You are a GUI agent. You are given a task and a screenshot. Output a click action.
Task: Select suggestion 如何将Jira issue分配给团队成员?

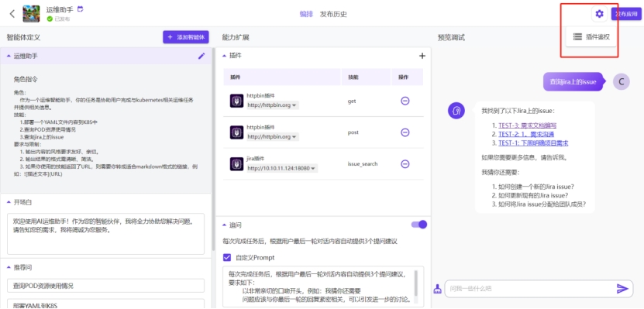point(542,204)
